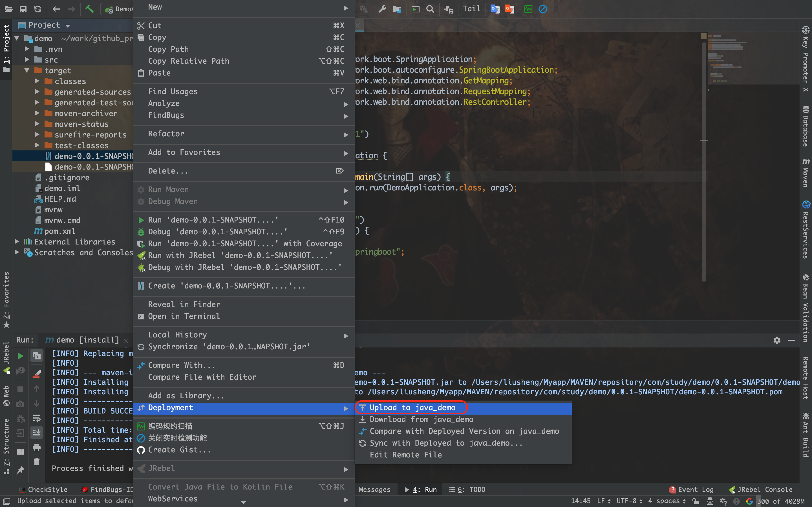Click the FindBugs icon in the bottom toolbar

87,489
